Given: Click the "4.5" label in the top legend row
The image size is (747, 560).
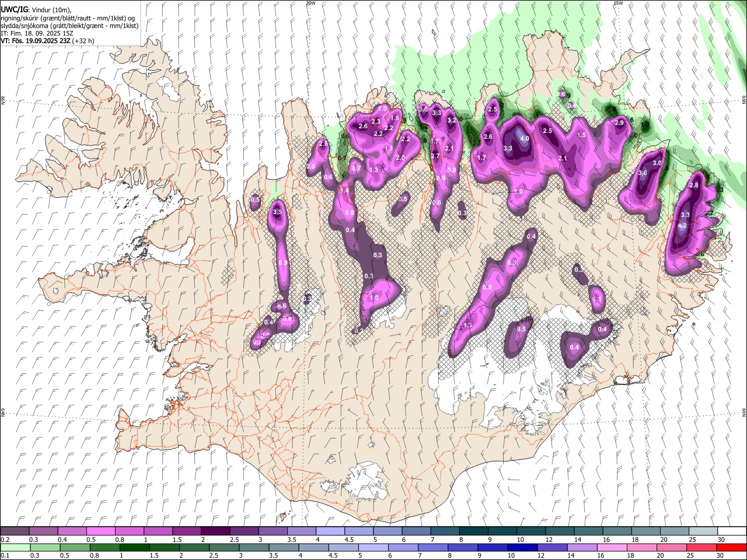Looking at the screenshot, I should pos(350,540).
